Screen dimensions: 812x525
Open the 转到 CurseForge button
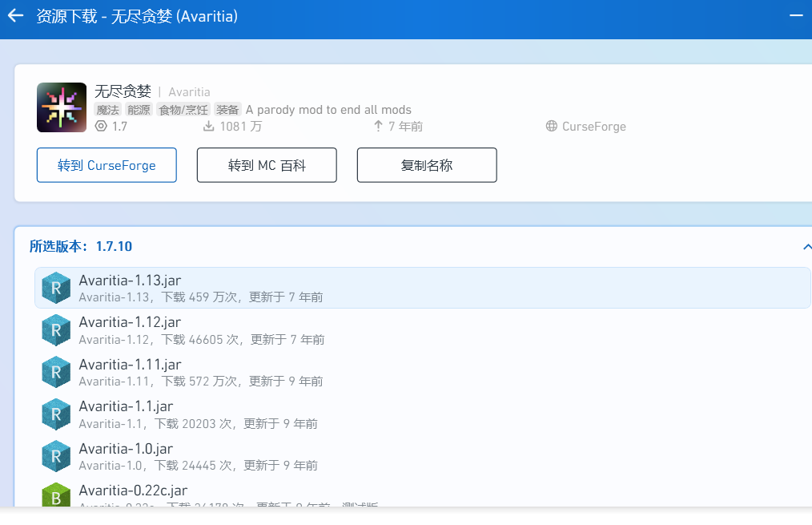point(107,165)
